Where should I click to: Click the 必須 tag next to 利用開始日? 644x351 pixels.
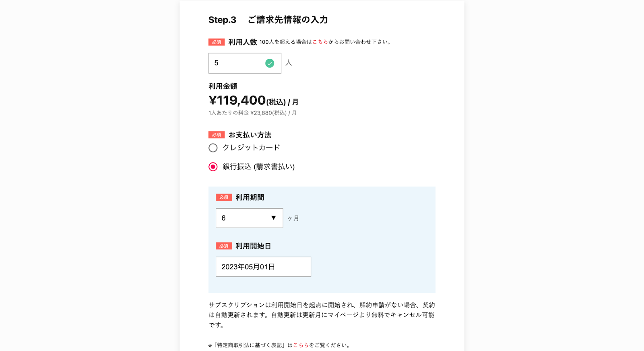[x=224, y=246]
